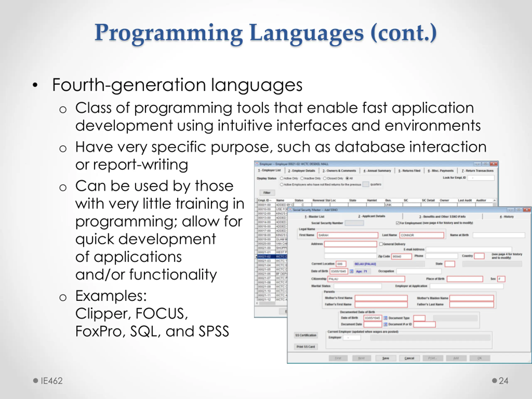Click the Occupation field
The width and height of the screenshot is (532, 399).
(x=419, y=271)
